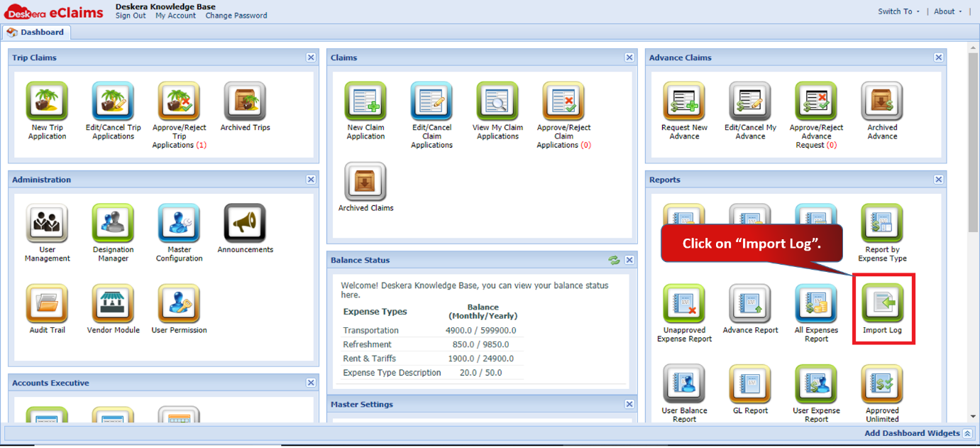The width and height of the screenshot is (980, 448).
Task: Click the Sign Out link
Action: pyautogui.click(x=131, y=16)
